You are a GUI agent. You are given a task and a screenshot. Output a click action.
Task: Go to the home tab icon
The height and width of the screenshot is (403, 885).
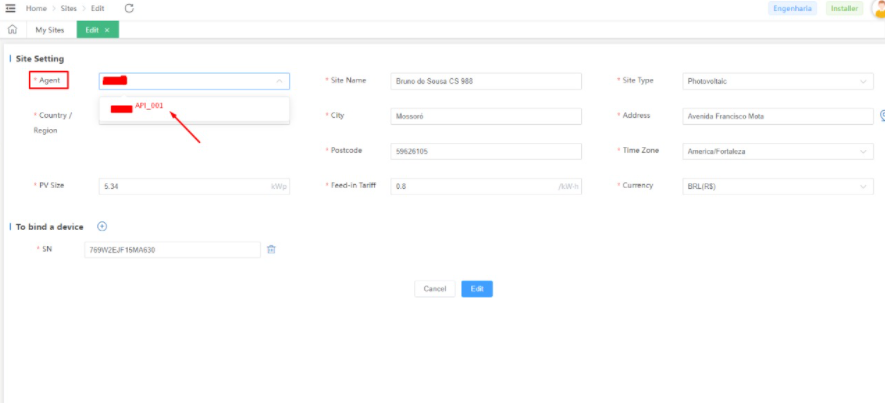(12, 30)
